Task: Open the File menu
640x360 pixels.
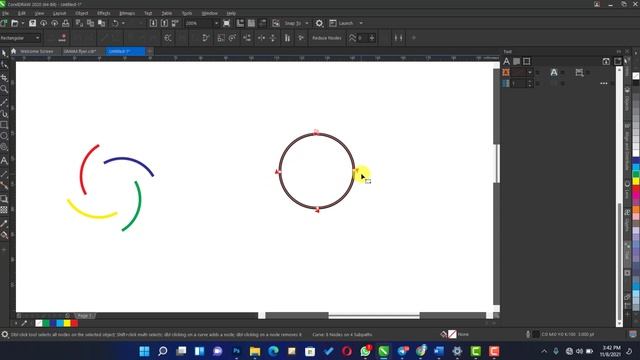Action: (x=5, y=13)
